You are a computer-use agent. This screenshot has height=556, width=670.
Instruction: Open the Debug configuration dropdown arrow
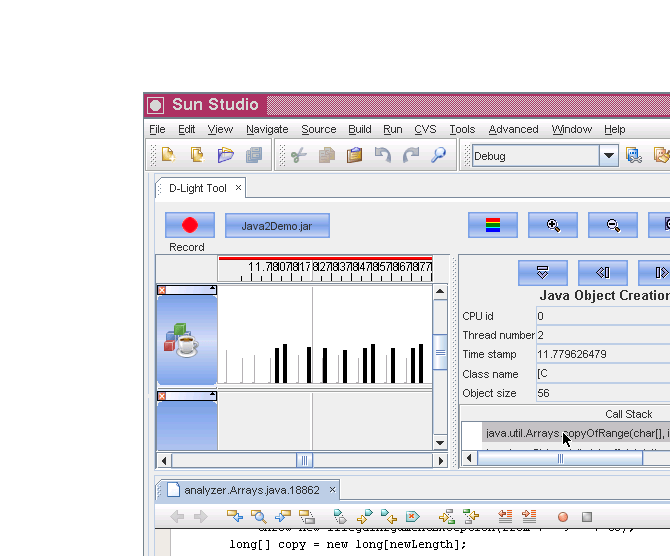pyautogui.click(x=609, y=156)
